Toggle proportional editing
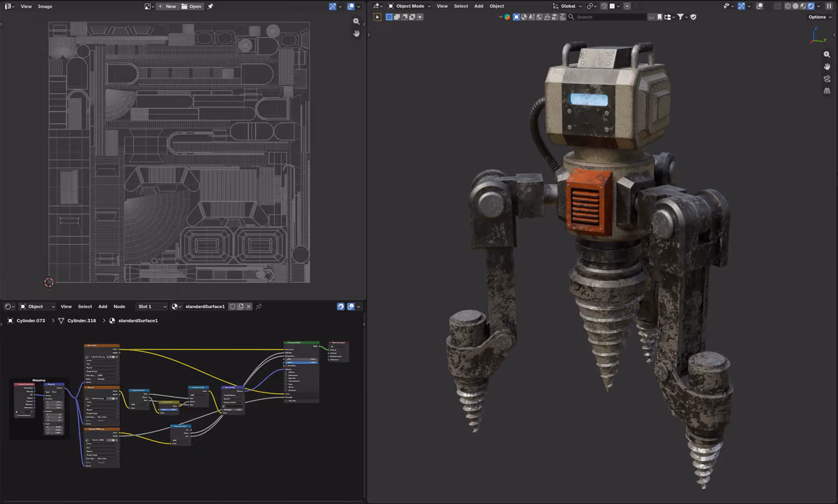This screenshot has height=504, width=838. click(x=627, y=6)
